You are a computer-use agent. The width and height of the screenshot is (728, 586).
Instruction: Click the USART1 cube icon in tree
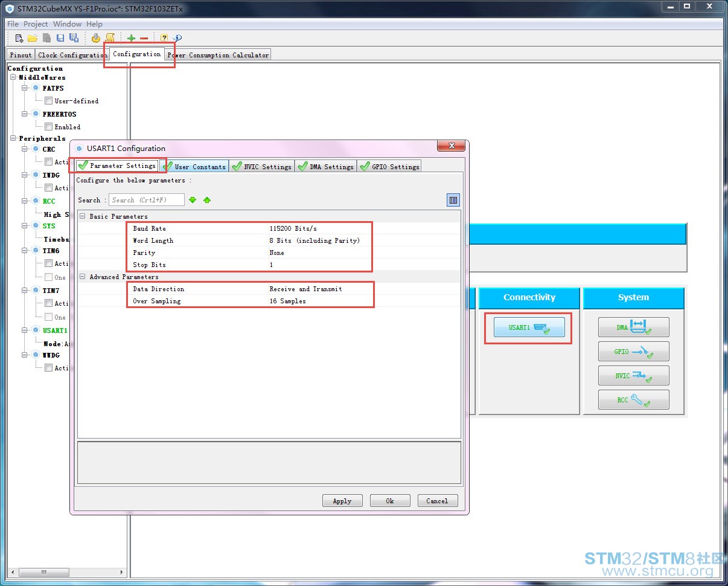point(36,330)
